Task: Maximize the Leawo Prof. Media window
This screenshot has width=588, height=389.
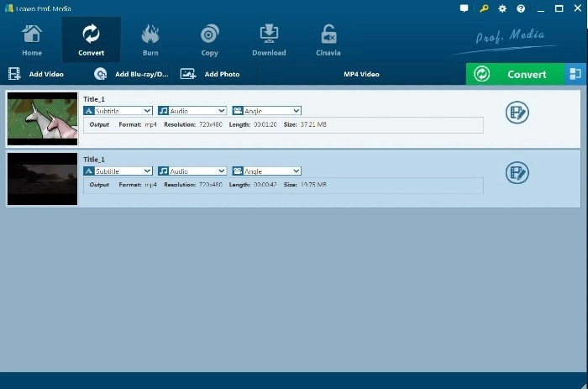Action: coord(559,8)
